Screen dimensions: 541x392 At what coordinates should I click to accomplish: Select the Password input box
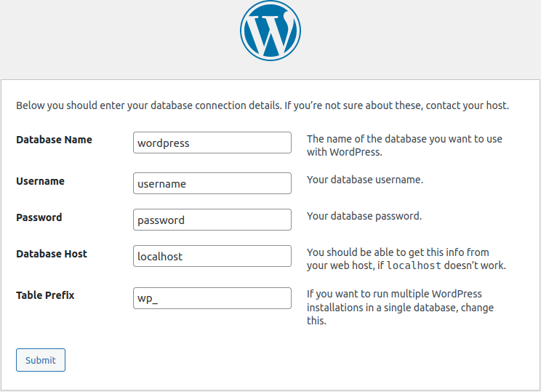click(x=212, y=220)
